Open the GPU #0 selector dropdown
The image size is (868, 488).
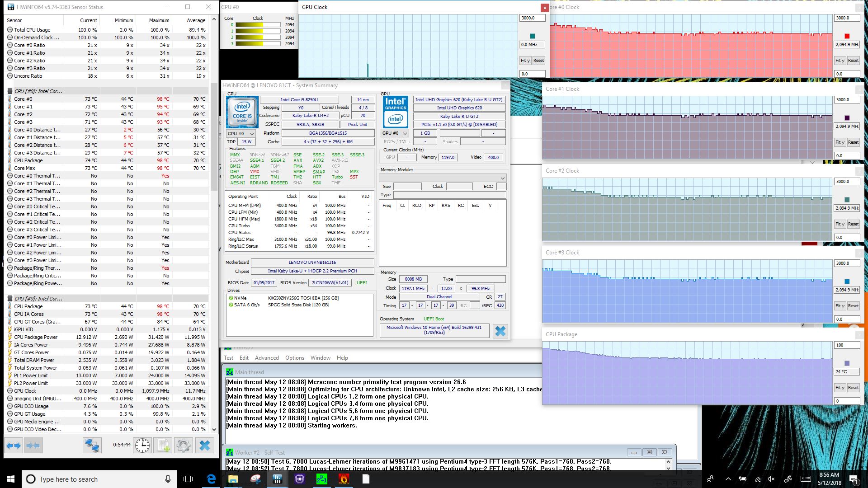[395, 133]
